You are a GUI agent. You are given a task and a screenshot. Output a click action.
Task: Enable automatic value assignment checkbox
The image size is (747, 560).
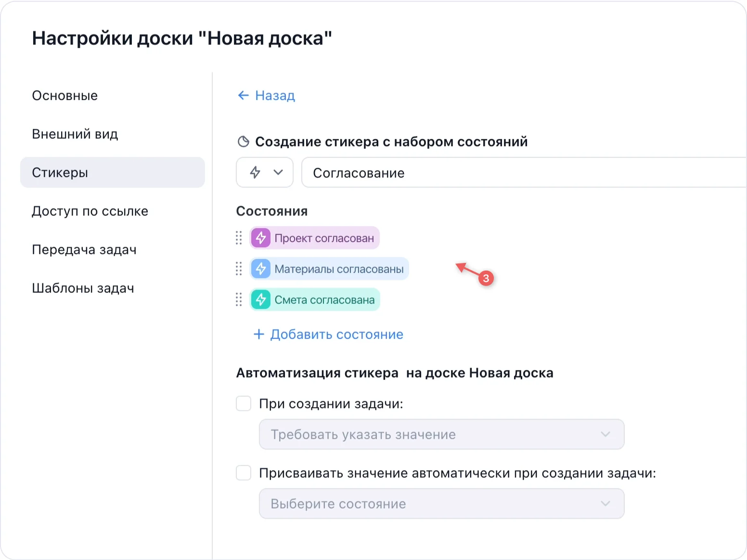[244, 473]
